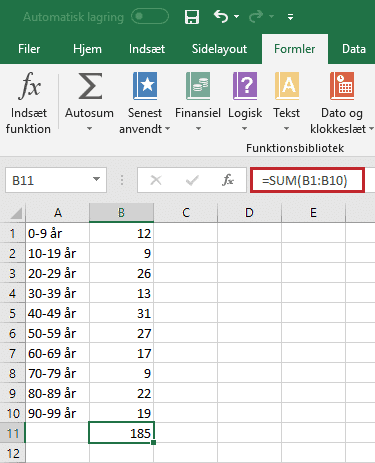This screenshot has height=463, width=375.
Task: Select column A header
Action: coord(58,213)
